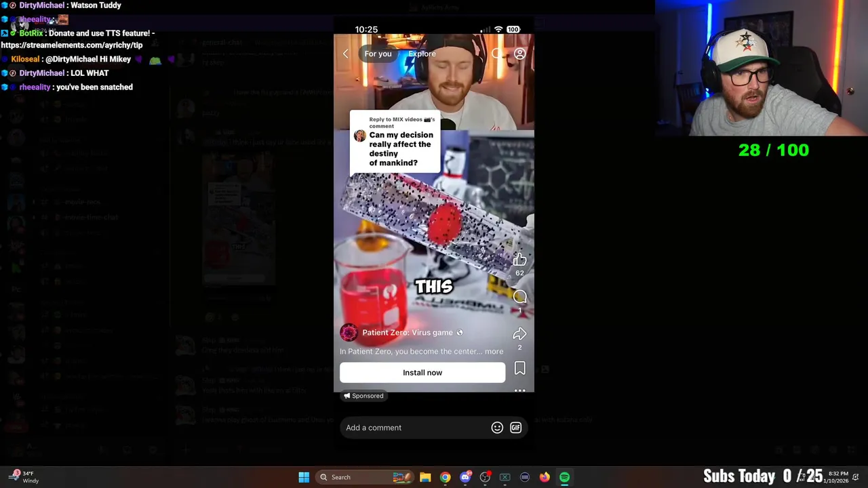Viewport: 868px width, 488px height.
Task: Click Kiloseal's username in chat
Action: (26, 60)
